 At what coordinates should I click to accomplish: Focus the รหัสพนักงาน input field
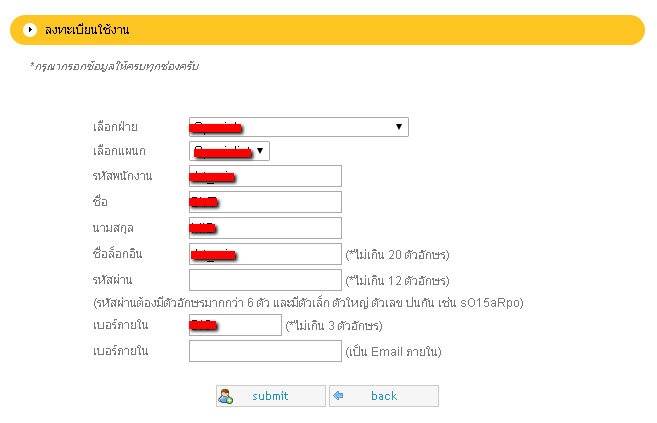pyautogui.click(x=265, y=177)
